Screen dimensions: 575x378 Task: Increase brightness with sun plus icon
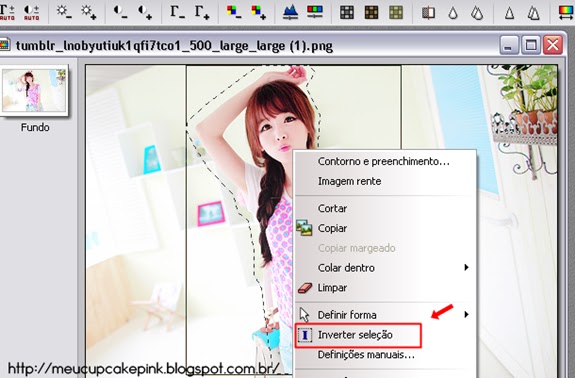point(88,12)
